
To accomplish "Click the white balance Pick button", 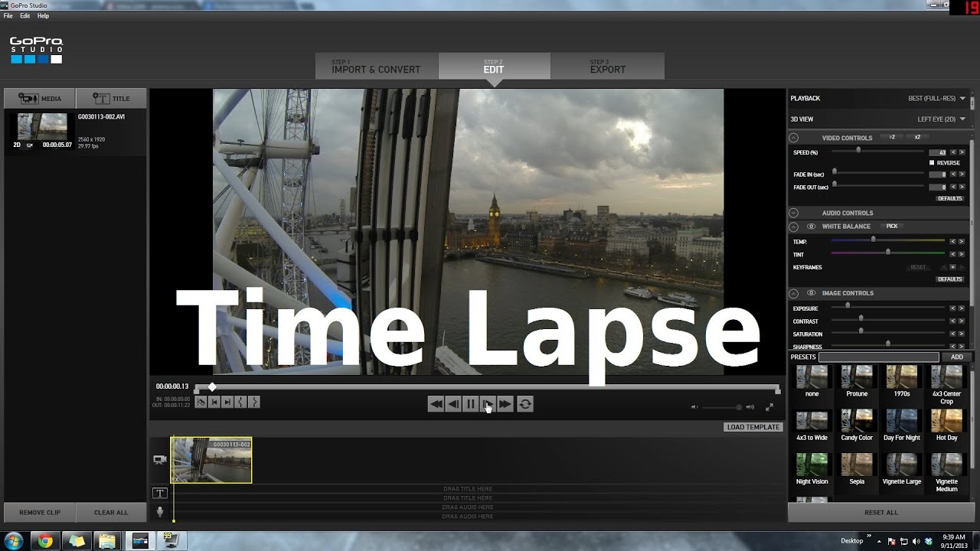I will click(x=892, y=227).
